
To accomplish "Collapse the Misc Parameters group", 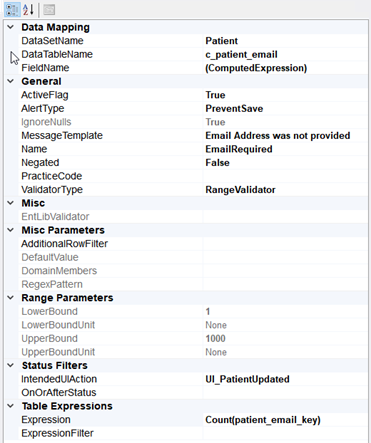I will point(11,230).
